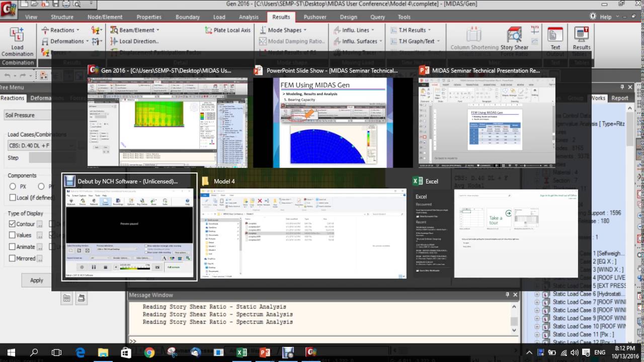This screenshot has height=362, width=644.
Task: Open the Results Tables tool
Action: click(582, 41)
